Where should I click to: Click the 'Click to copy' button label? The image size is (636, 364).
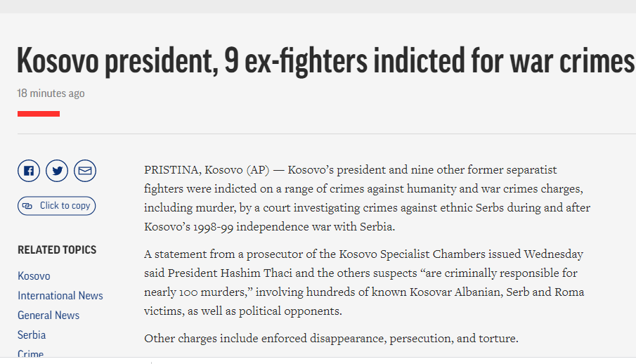tap(65, 206)
